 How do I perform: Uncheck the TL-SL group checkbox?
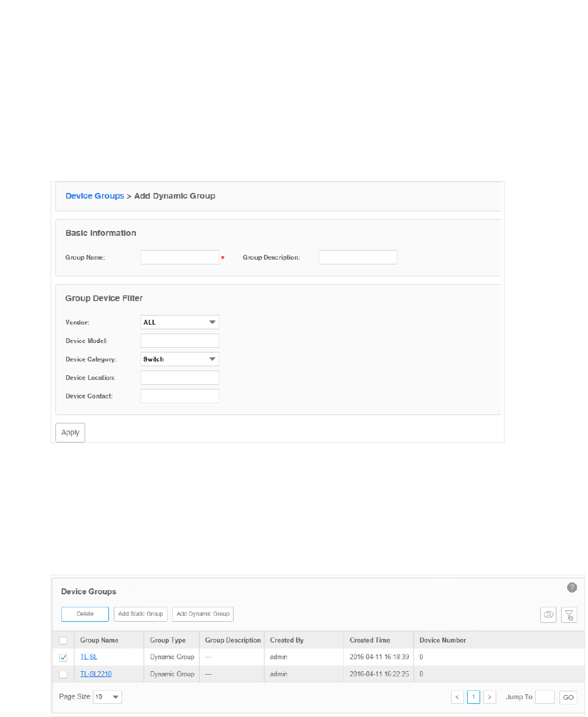[x=63, y=657]
